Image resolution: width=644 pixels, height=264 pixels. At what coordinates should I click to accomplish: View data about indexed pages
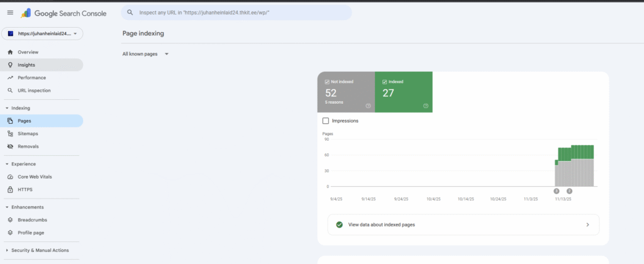[x=463, y=224]
